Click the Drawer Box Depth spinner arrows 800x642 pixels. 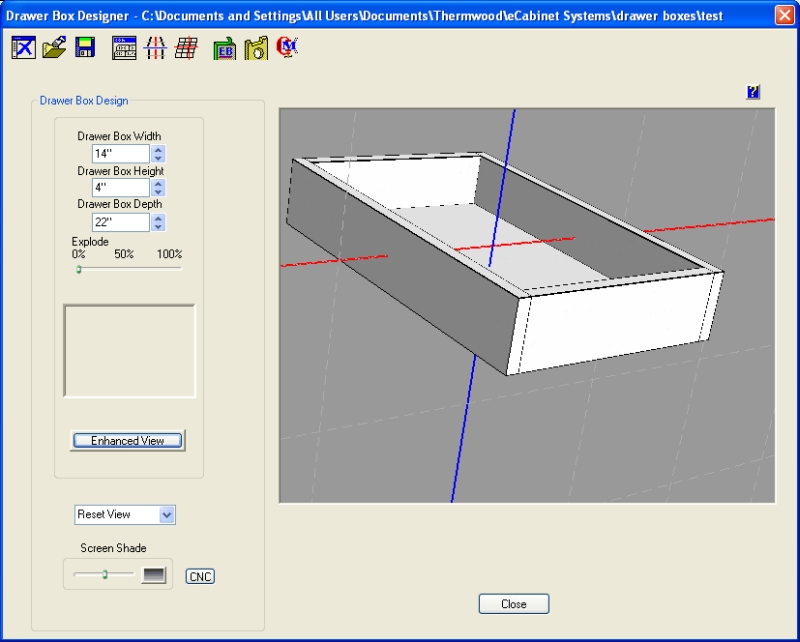[158, 222]
